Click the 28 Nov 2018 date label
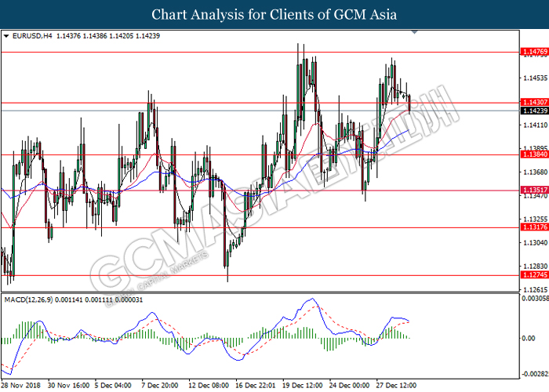Image resolution: width=549 pixels, height=392 pixels. (x=20, y=386)
